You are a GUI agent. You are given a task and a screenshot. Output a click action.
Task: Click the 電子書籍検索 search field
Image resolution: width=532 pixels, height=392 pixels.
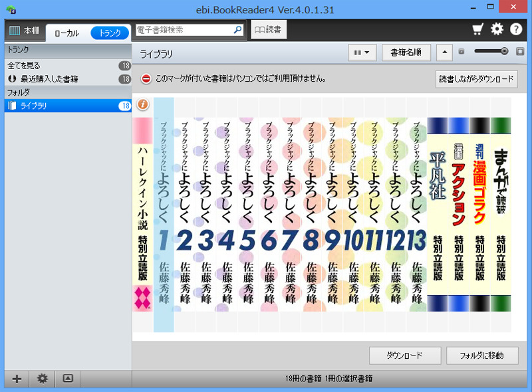185,30
